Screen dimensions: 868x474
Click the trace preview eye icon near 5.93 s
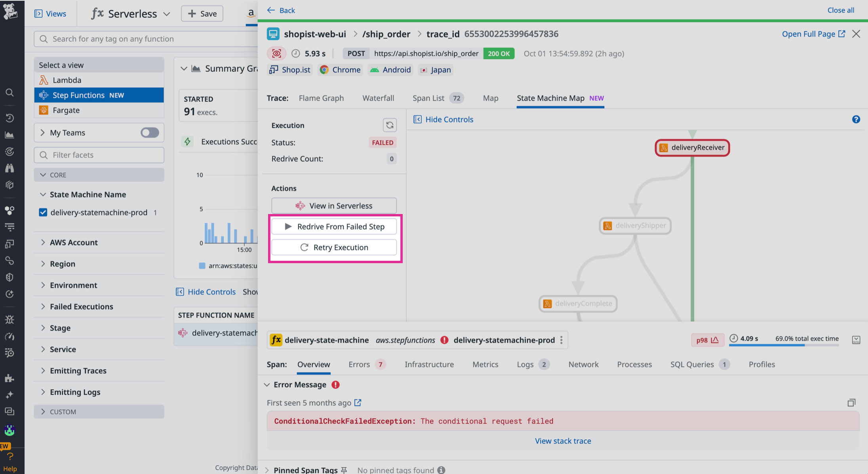click(276, 53)
